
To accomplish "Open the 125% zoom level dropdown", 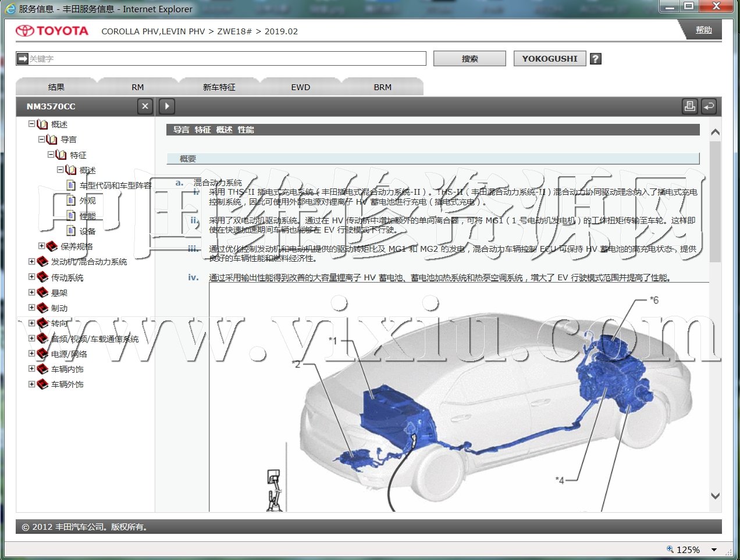I will click(x=714, y=550).
